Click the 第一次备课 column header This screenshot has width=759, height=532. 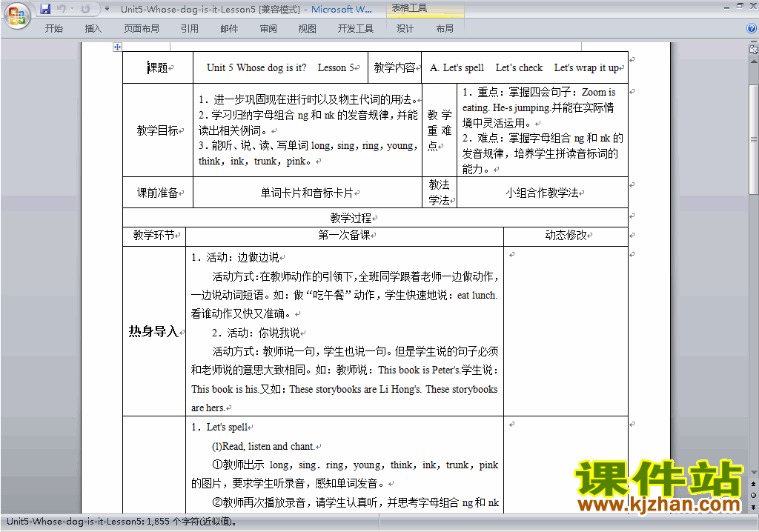coord(344,236)
